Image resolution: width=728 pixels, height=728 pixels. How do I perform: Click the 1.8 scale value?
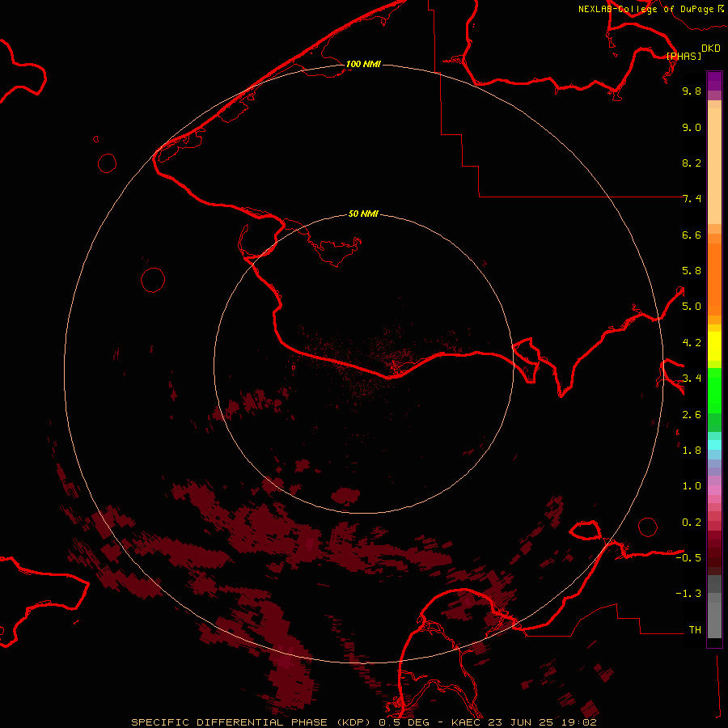692,451
